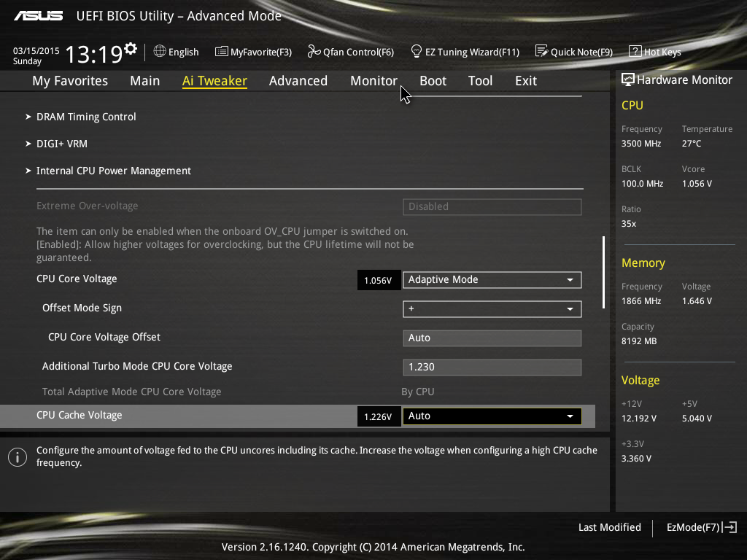Select the Exit tab
Screen dimensions: 747x560
coord(526,81)
